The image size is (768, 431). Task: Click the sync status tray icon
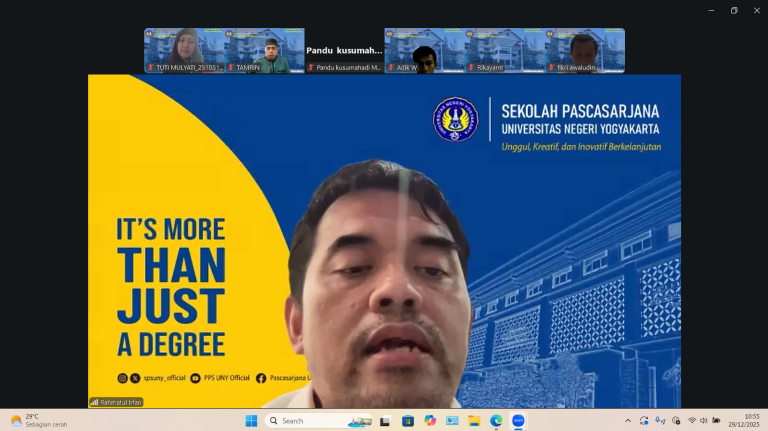pyautogui.click(x=644, y=421)
